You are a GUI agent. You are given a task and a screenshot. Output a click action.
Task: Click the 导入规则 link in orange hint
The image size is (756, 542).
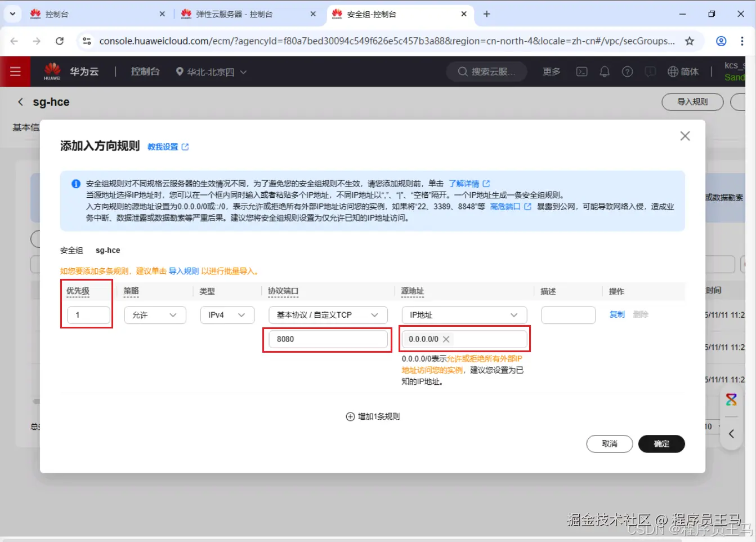click(184, 272)
